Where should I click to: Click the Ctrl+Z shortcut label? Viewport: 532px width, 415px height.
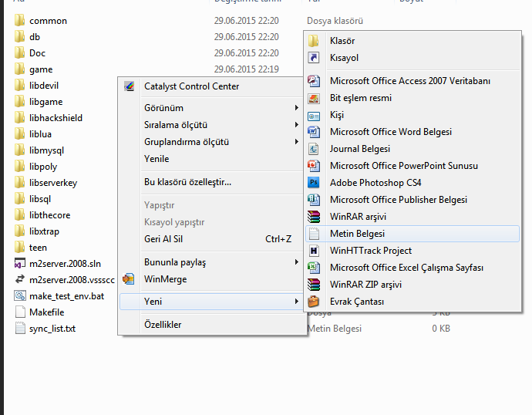[278, 239]
